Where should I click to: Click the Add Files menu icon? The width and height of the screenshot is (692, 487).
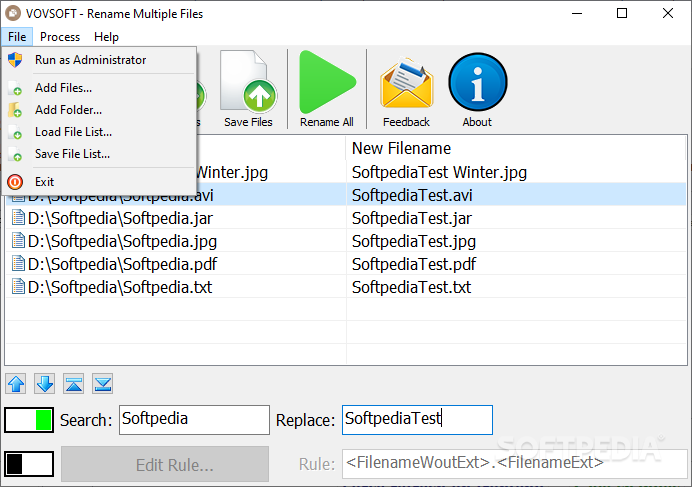tap(15, 88)
